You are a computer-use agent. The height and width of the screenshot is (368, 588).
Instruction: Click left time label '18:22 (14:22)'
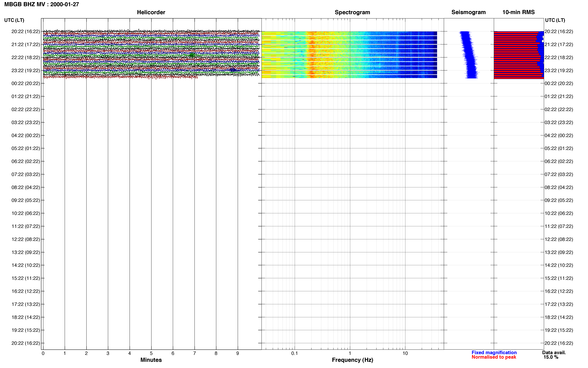click(26, 317)
